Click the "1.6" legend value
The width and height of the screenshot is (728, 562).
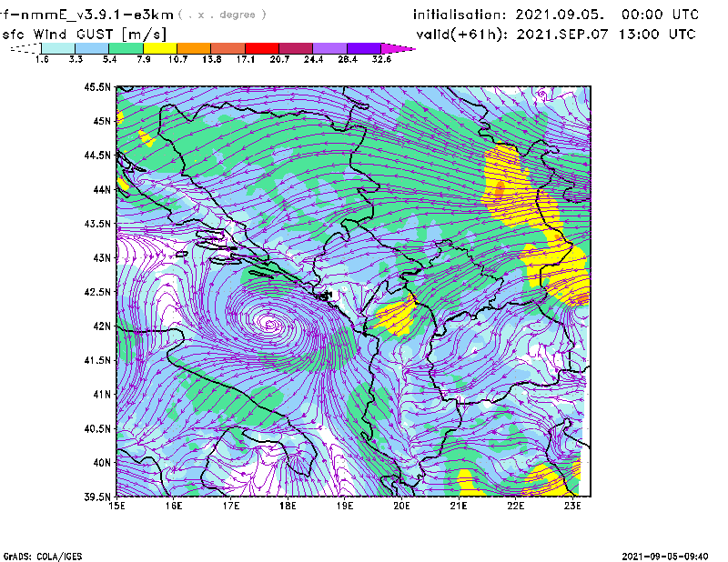[42, 59]
